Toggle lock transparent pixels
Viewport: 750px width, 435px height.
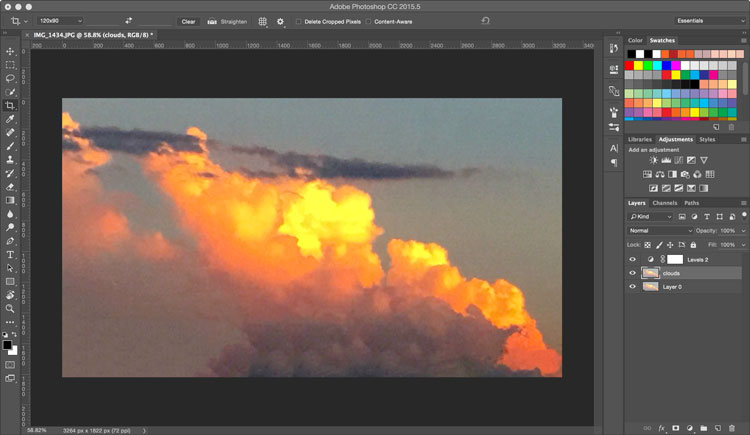(647, 245)
